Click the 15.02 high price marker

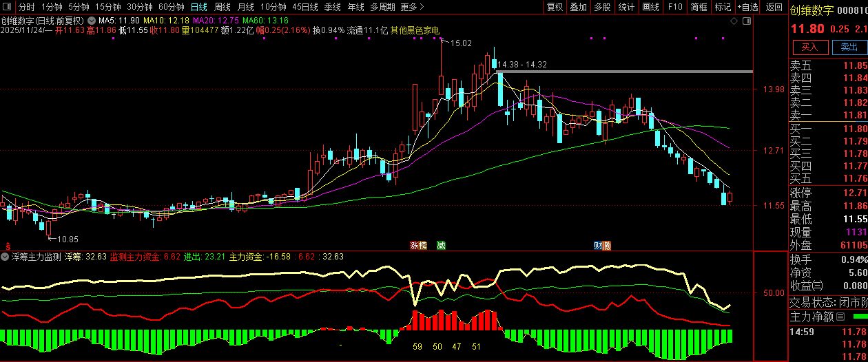(x=461, y=43)
